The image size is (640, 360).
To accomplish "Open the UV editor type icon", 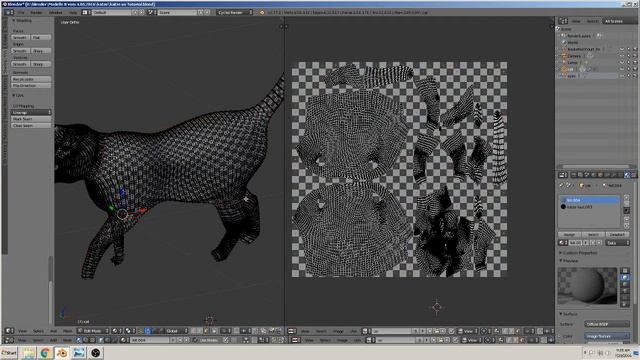I will coord(292,331).
